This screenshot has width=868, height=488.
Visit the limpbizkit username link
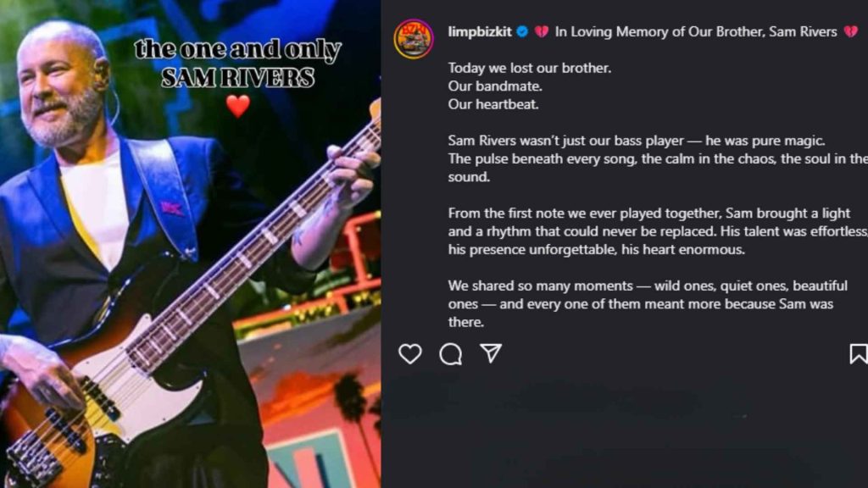tap(480, 32)
